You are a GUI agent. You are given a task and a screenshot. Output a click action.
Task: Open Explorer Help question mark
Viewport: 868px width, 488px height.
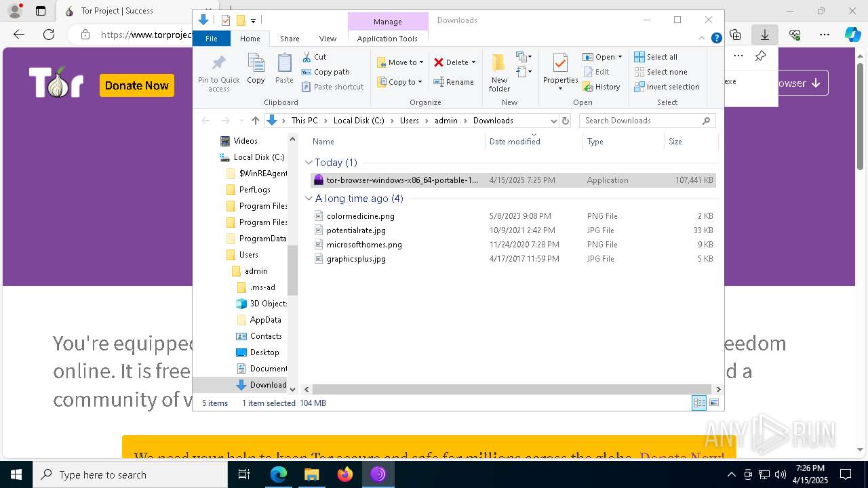click(x=716, y=39)
